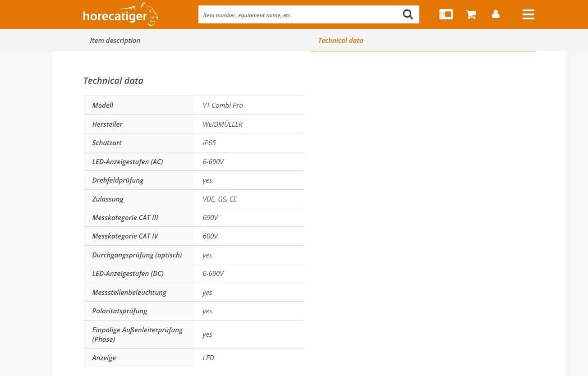Select the yes value for Einpolige Außenleiterprüfung
This screenshot has width=588, height=376.
(x=207, y=334)
